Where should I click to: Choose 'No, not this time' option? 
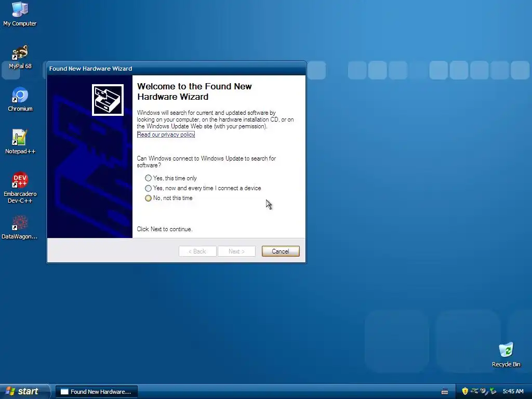169,198
